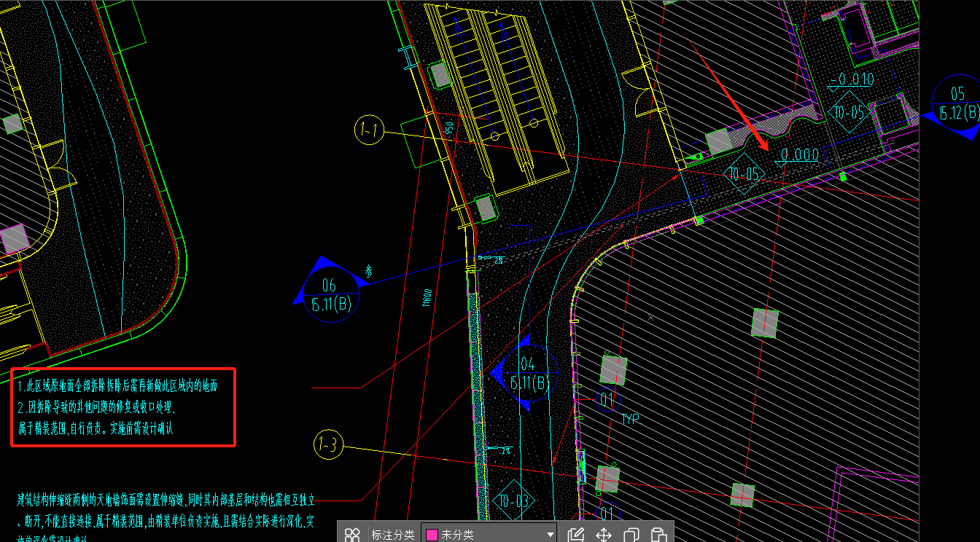Select the TYP label text
The image size is (980, 542).
pos(630,420)
